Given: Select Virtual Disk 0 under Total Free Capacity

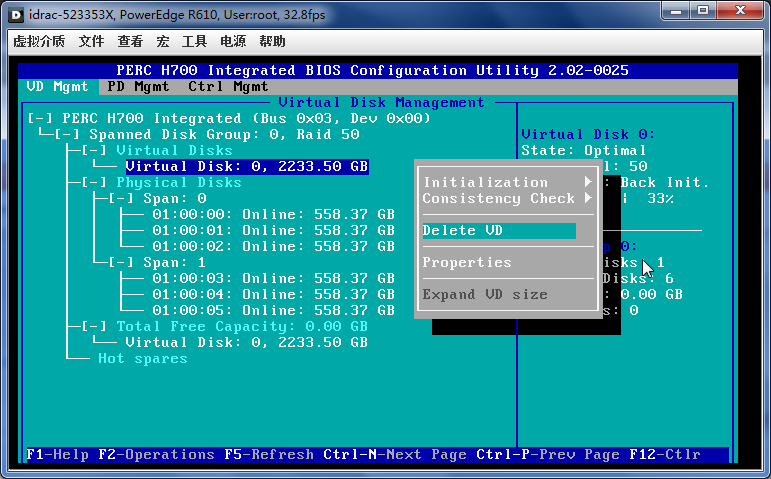Looking at the screenshot, I should [x=247, y=342].
